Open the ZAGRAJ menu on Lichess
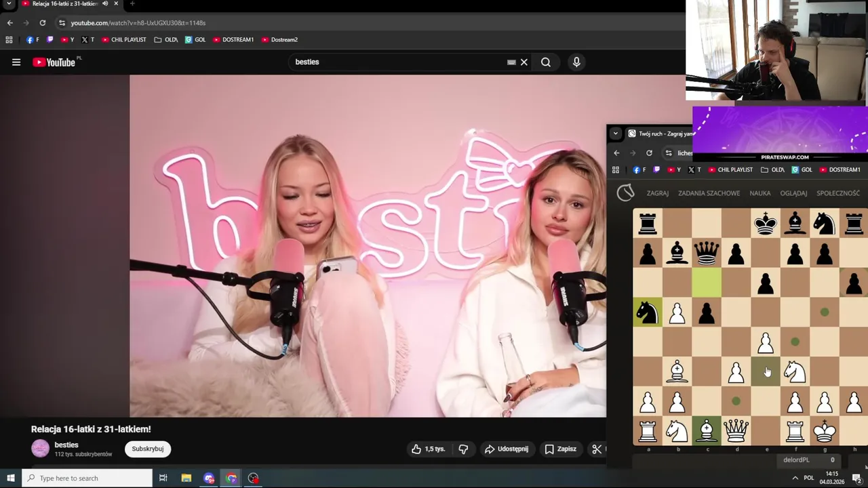868x488 pixels. 657,193
